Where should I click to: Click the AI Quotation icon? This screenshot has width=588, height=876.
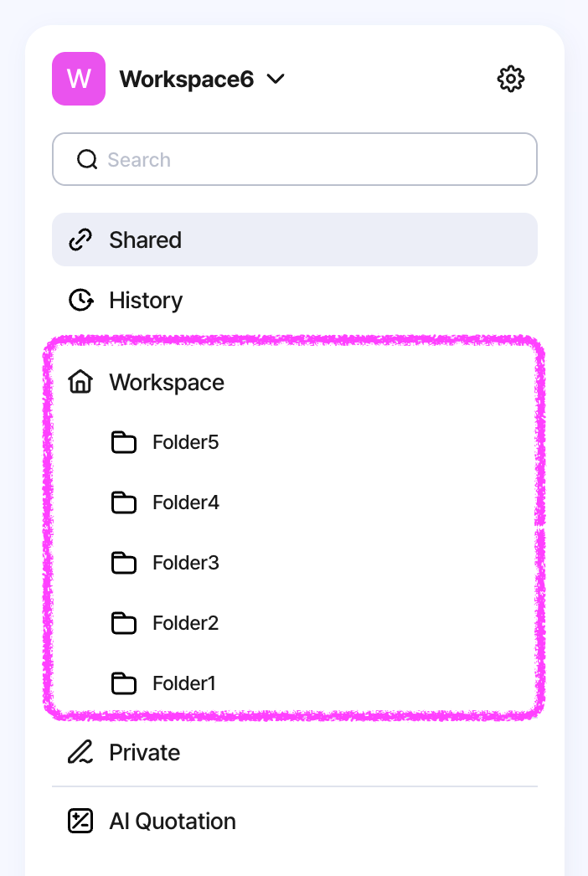coord(80,821)
